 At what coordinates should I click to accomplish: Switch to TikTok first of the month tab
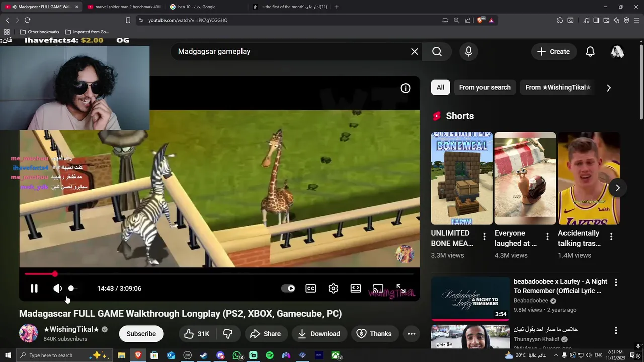289,7
